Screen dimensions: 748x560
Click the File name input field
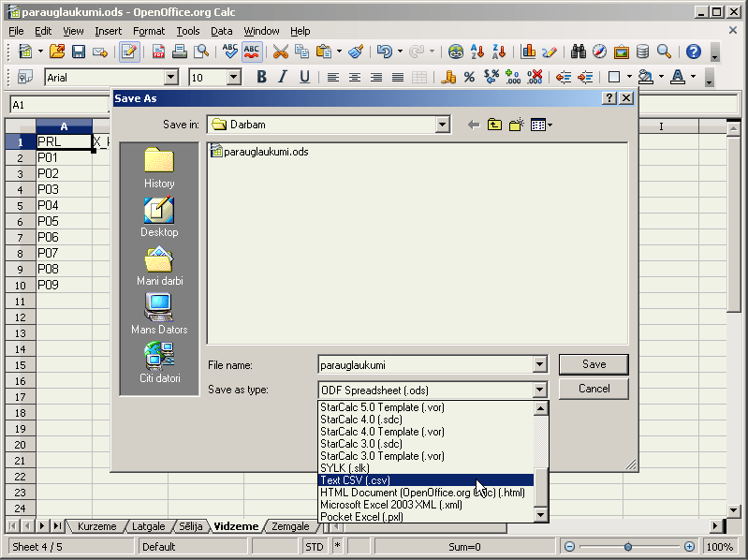pyautogui.click(x=426, y=365)
